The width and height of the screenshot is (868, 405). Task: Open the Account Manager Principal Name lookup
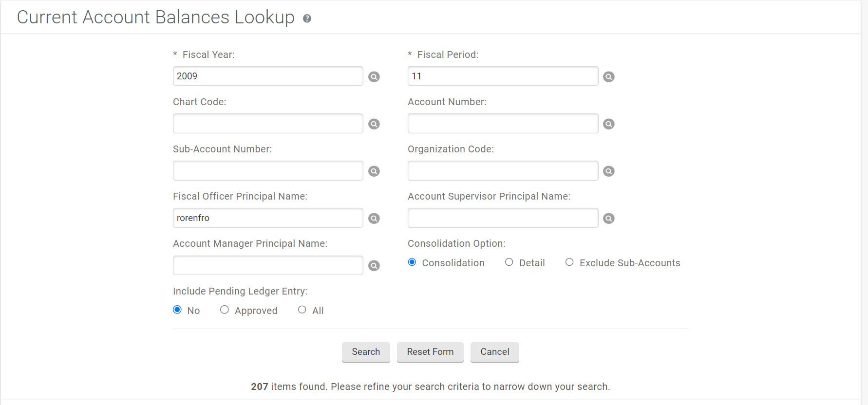(374, 266)
